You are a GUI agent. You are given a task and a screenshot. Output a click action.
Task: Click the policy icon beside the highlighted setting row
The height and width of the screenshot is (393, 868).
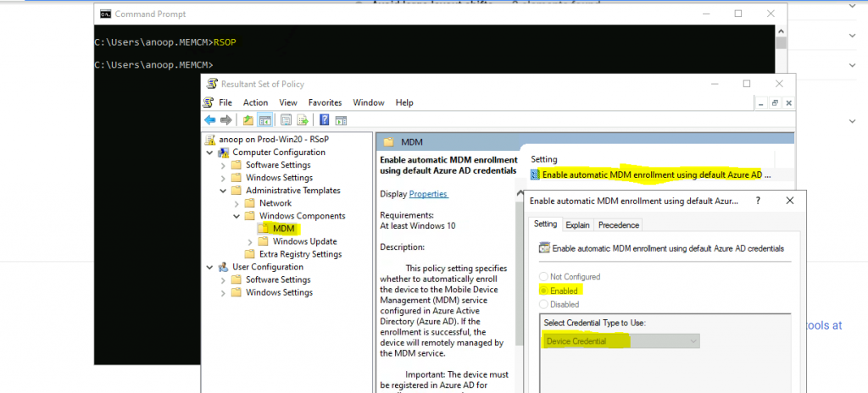(x=535, y=175)
